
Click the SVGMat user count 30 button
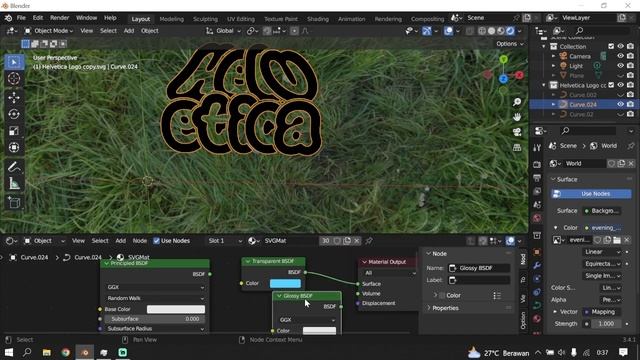pos(325,241)
